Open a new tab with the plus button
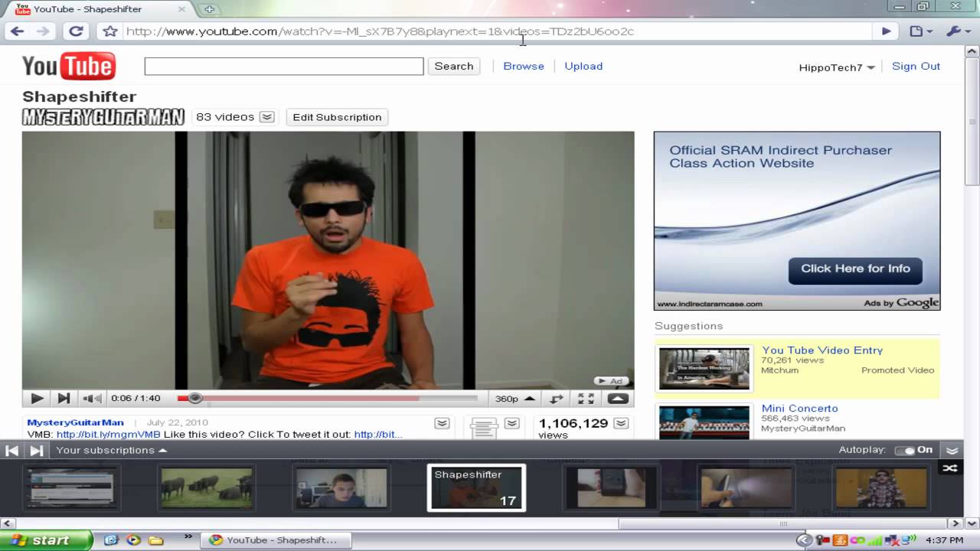980x551 pixels. [x=209, y=9]
